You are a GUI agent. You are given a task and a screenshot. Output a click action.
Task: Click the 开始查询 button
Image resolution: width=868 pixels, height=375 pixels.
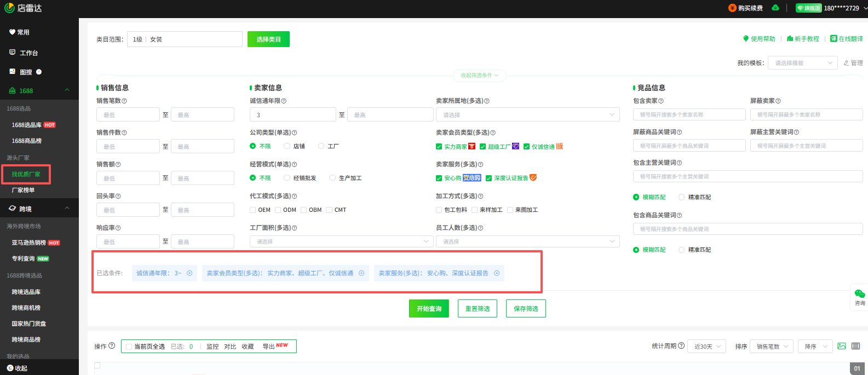pyautogui.click(x=429, y=309)
